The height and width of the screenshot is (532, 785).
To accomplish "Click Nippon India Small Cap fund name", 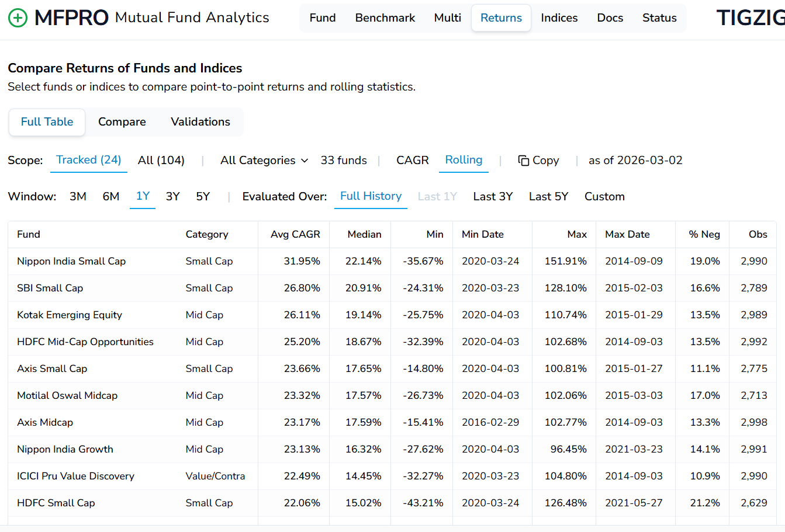I will click(71, 262).
